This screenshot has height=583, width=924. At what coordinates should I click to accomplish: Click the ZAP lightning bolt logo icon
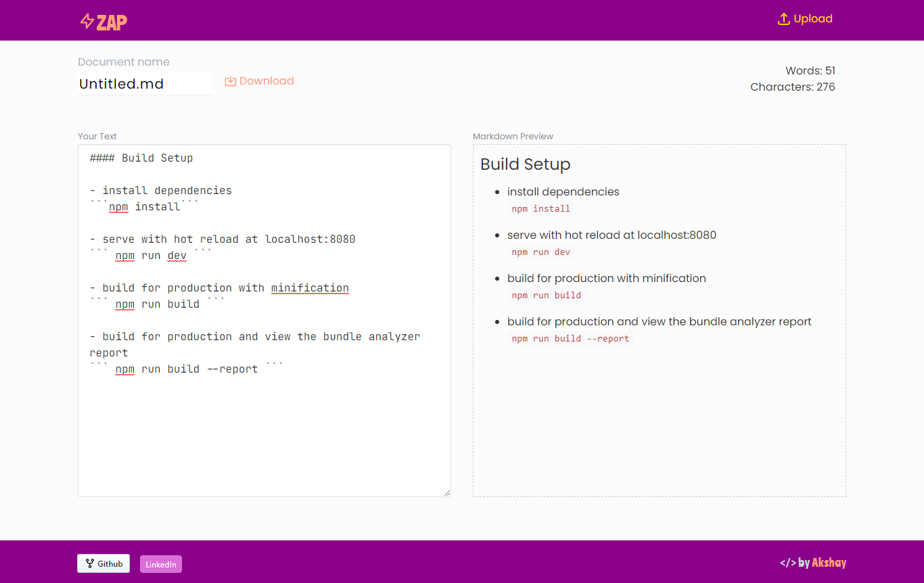pyautogui.click(x=87, y=21)
